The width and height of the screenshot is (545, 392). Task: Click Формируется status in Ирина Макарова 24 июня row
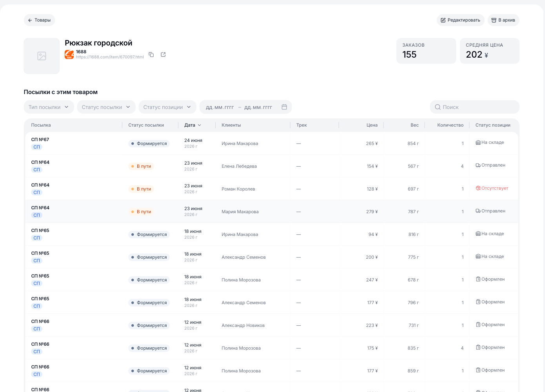(149, 143)
